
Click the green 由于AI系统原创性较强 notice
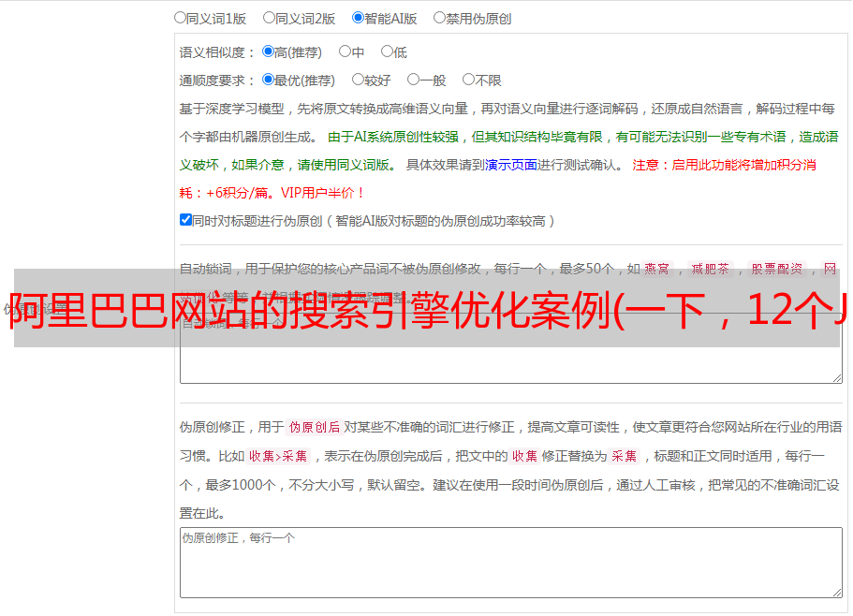393,137
